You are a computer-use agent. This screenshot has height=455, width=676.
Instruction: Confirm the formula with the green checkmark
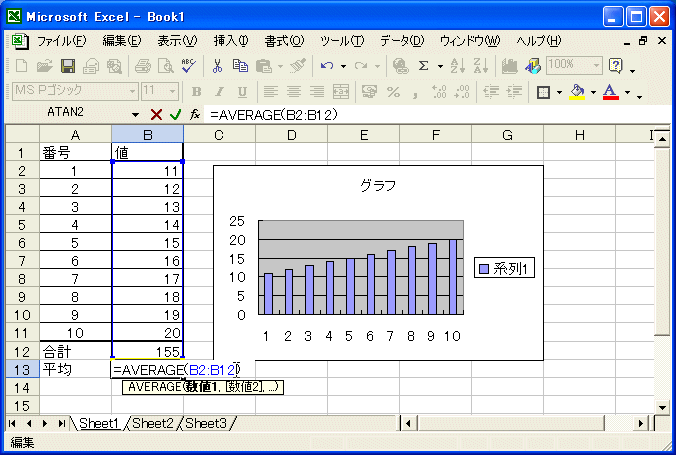click(x=175, y=114)
